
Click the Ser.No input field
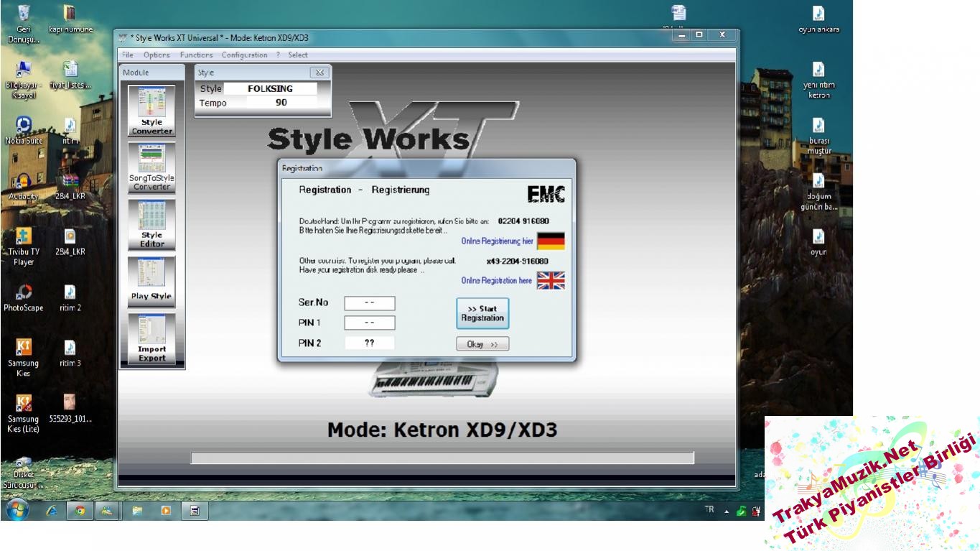click(x=369, y=303)
